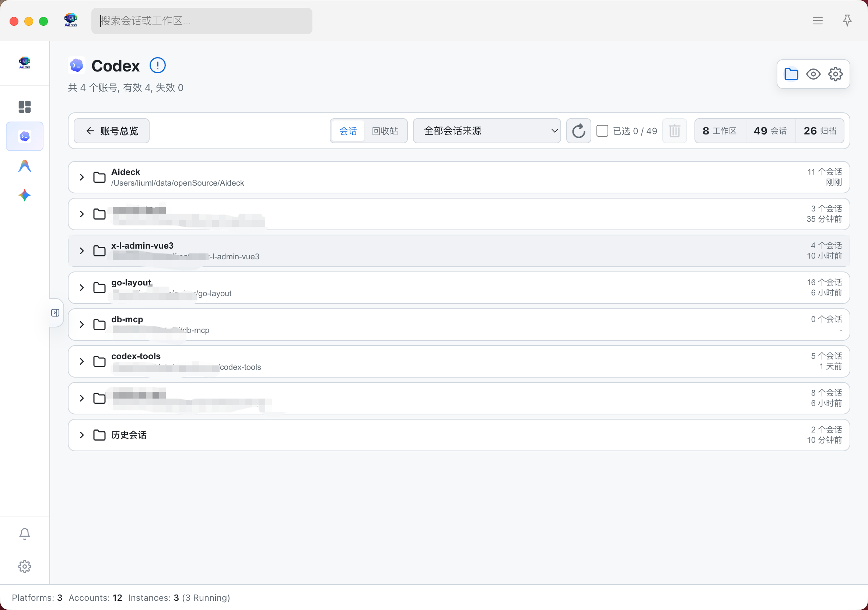
Task: Click the 11 个会话 count on Aideck row
Action: 825,172
